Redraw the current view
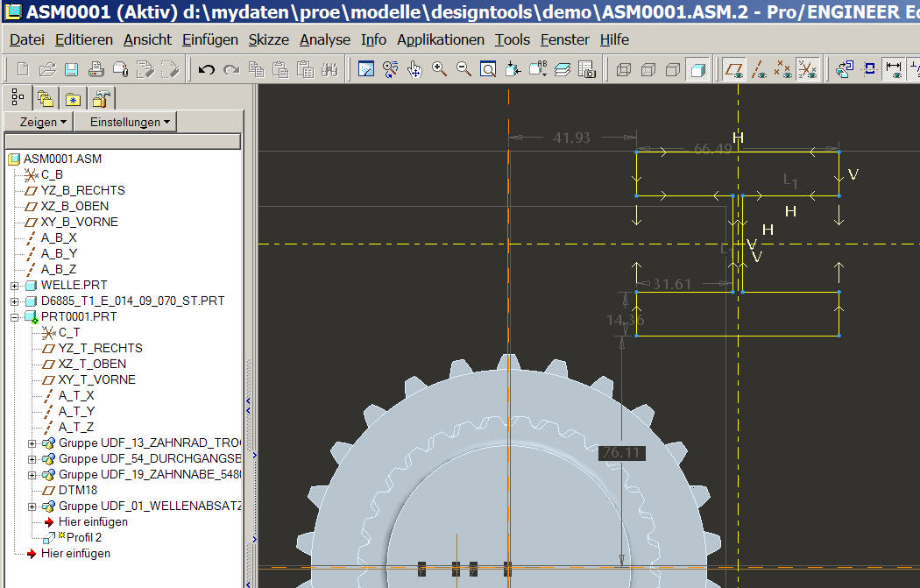The height and width of the screenshot is (588, 920). click(x=366, y=70)
